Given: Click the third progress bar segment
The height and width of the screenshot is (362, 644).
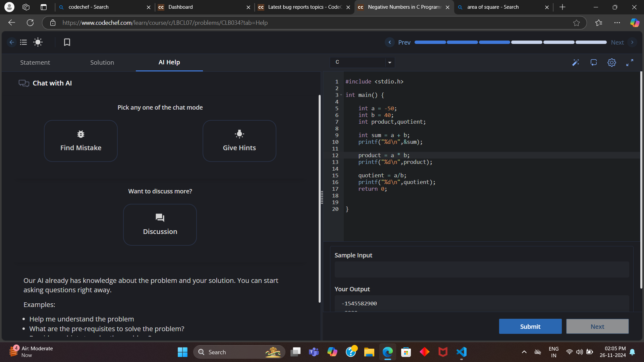Looking at the screenshot, I should (x=494, y=42).
